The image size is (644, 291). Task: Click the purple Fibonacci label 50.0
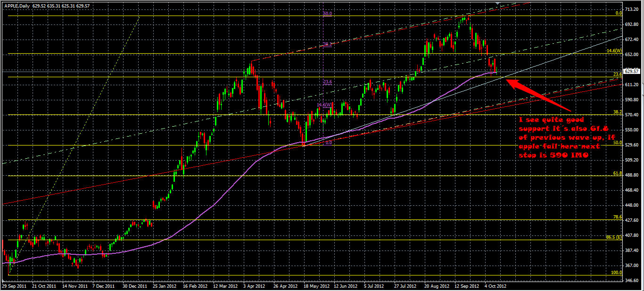[328, 14]
